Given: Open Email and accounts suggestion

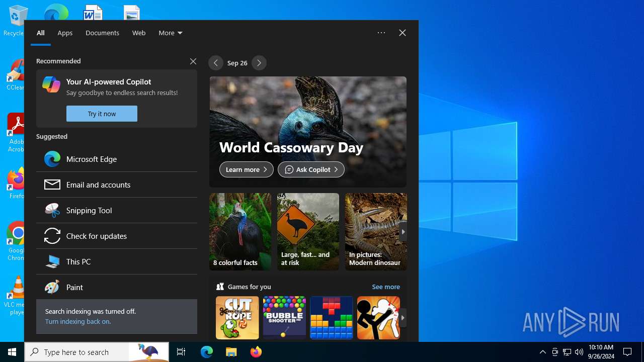Looking at the screenshot, I should [x=117, y=185].
